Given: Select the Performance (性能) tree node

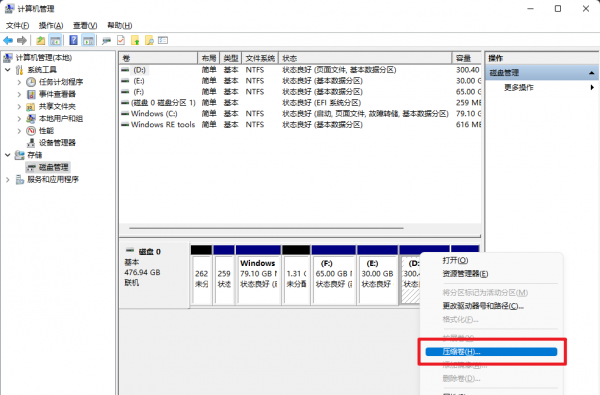Looking at the screenshot, I should pos(46,131).
